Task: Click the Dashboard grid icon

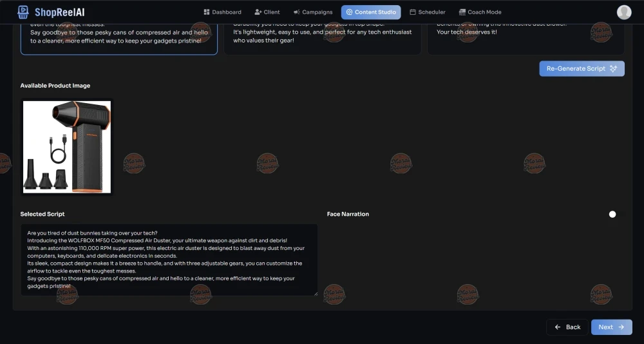Action: pos(207,12)
